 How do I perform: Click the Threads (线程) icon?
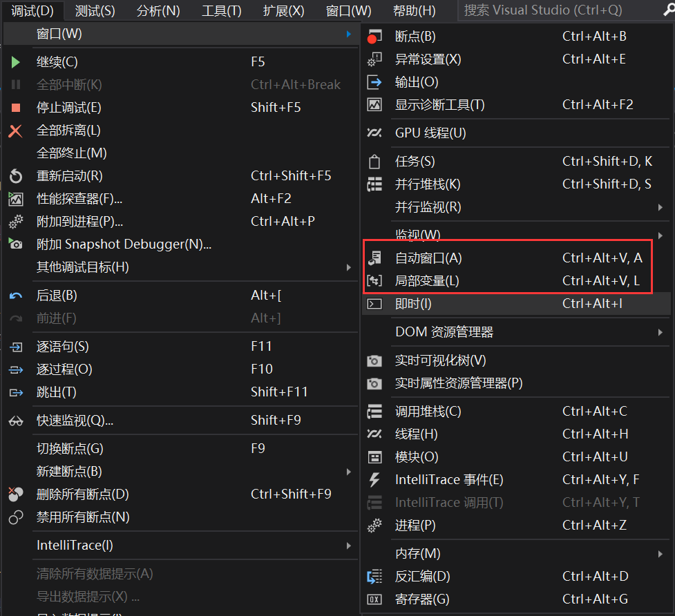coord(374,434)
